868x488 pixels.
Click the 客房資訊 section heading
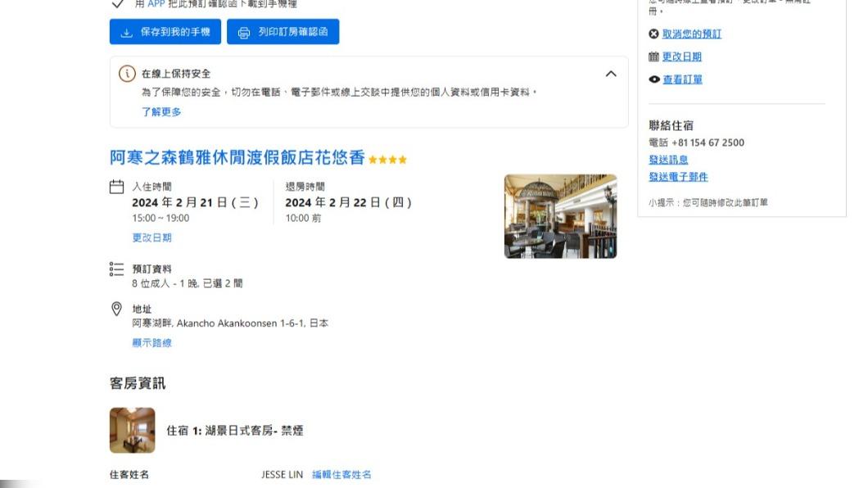[x=138, y=383]
